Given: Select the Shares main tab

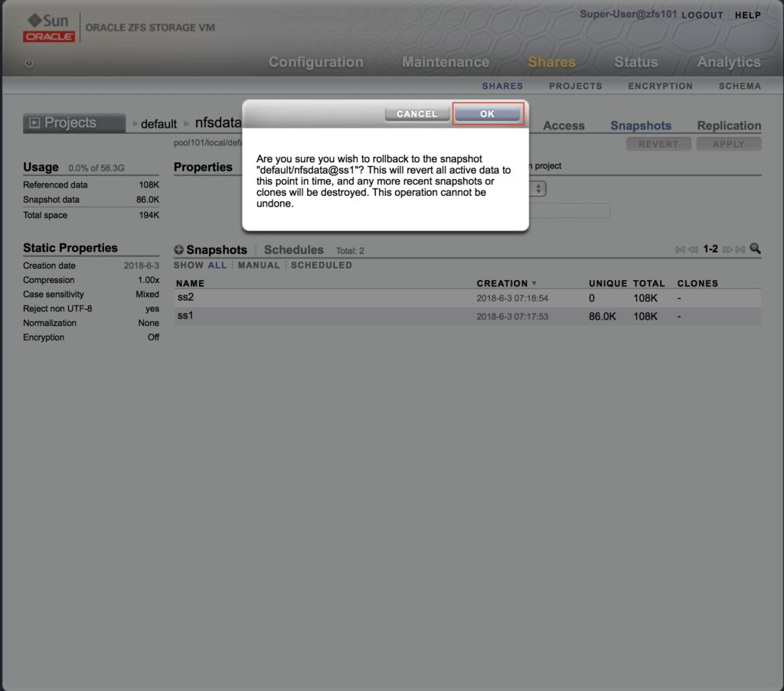Looking at the screenshot, I should click(x=552, y=62).
